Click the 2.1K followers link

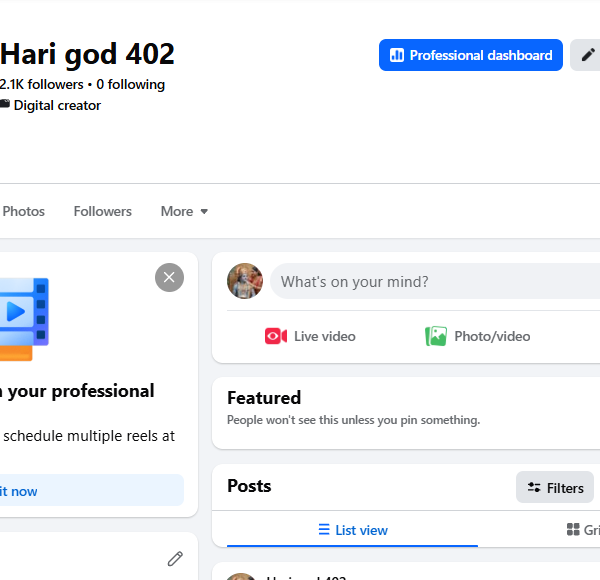coord(41,84)
